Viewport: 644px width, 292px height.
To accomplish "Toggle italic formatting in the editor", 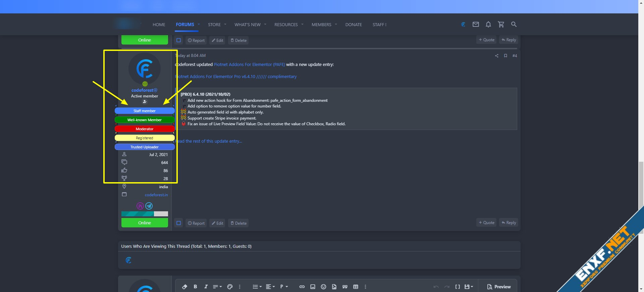I will pos(206,287).
